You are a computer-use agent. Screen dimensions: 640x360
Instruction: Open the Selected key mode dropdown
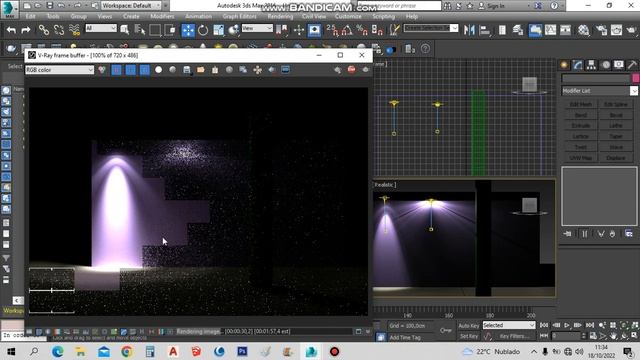(x=509, y=325)
